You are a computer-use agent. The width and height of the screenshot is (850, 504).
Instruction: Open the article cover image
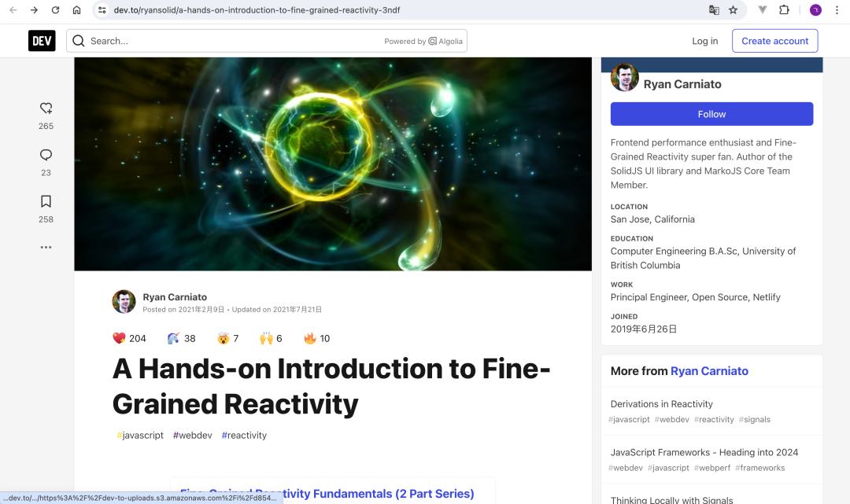333,164
